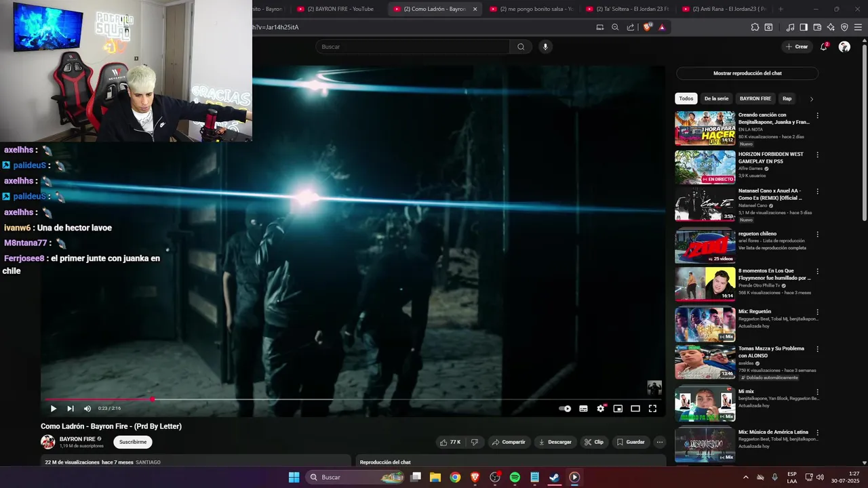The width and height of the screenshot is (868, 488).
Task: Open Creando canción con Benjitalkapone thumbnail
Action: pos(705,128)
